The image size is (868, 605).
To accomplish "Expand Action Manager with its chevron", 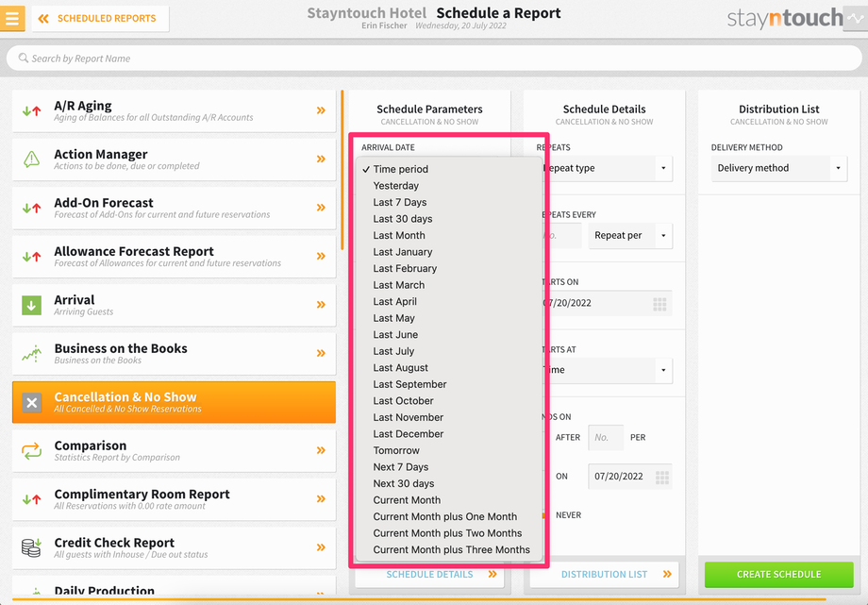I will click(x=321, y=159).
